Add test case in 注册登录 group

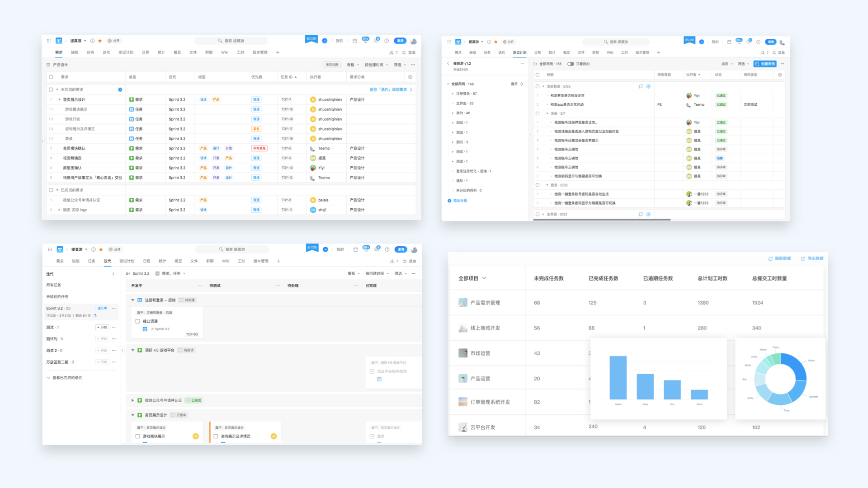click(648, 86)
